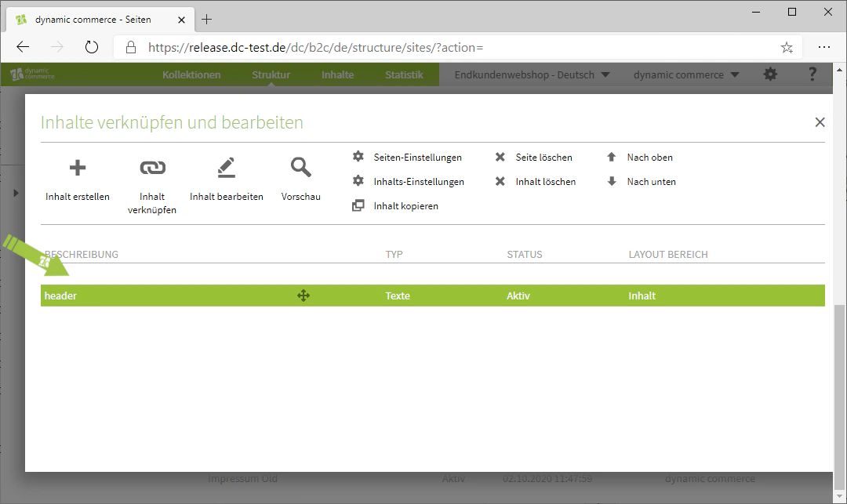Click the Inhalt erstellen label

77,197
